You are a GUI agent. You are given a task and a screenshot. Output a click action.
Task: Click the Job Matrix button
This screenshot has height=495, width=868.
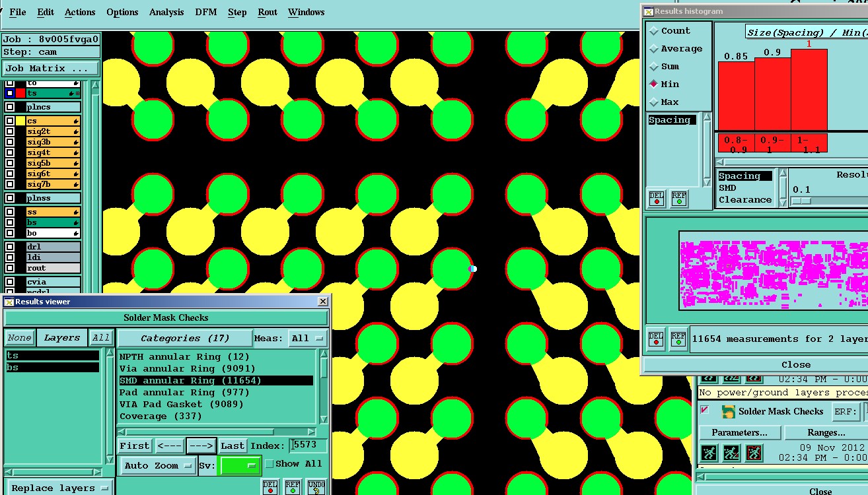pyautogui.click(x=51, y=69)
